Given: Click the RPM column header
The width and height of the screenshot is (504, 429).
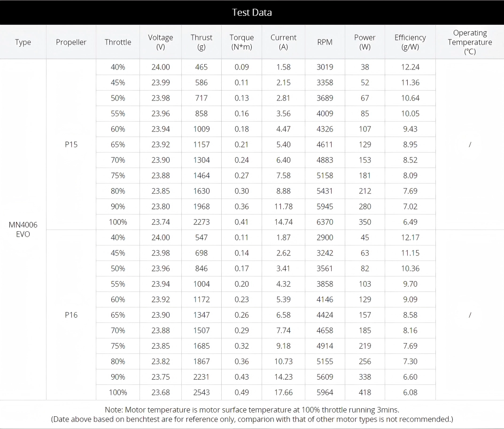Looking at the screenshot, I should pos(325,42).
